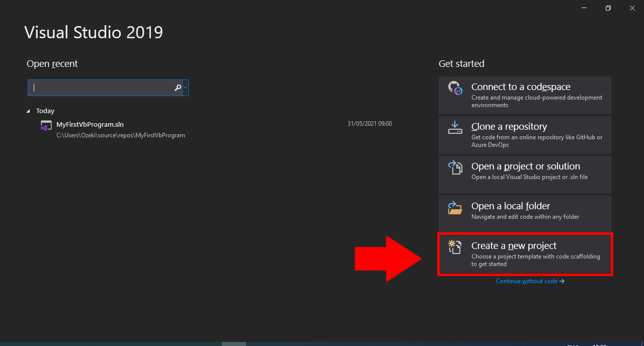
Task: Click the date 31/05/2021 09:00
Action: 370,124
